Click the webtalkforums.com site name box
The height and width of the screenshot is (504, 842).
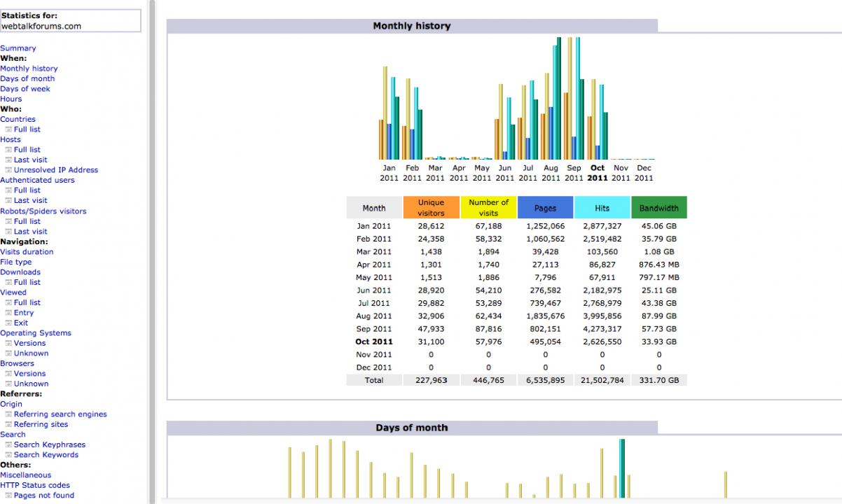[70, 21]
